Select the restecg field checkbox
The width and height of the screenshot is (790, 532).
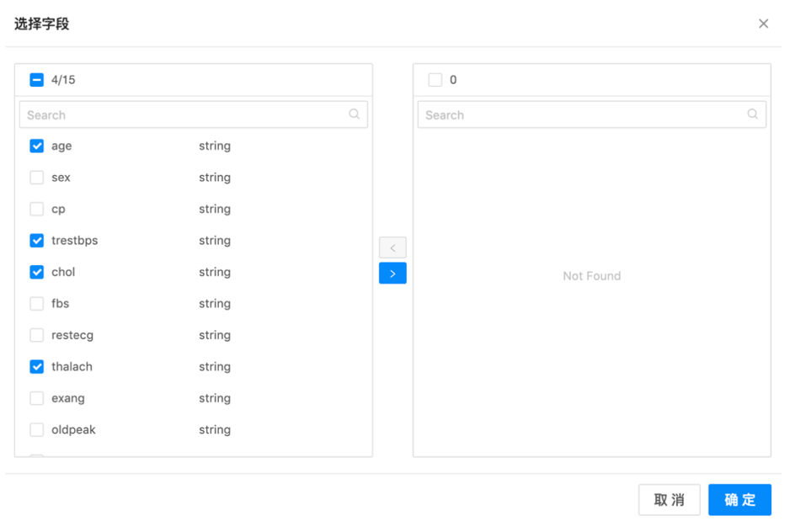click(x=37, y=335)
